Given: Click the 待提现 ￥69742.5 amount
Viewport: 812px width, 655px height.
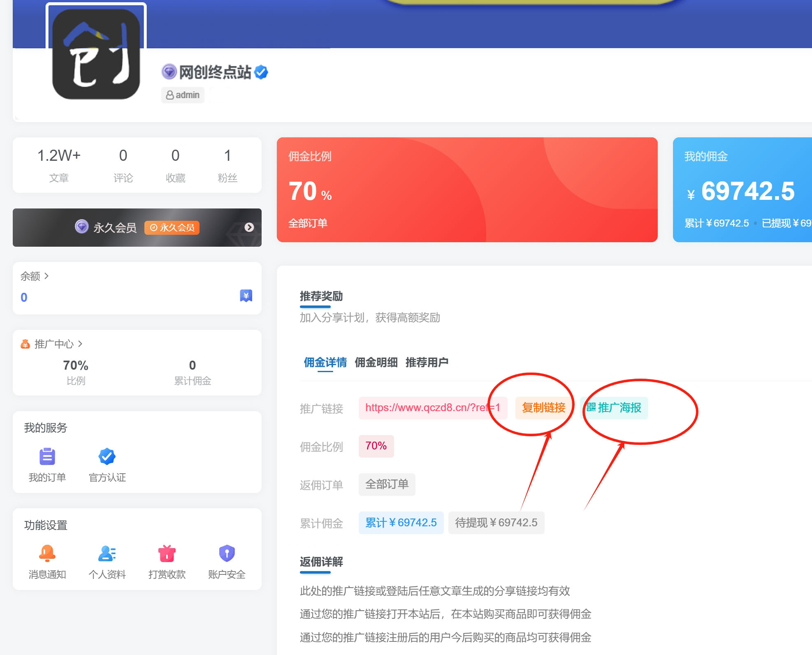Looking at the screenshot, I should [496, 522].
